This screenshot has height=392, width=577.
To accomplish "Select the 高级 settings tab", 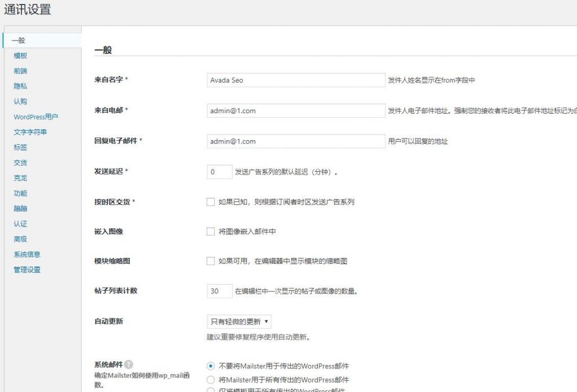I will (x=20, y=239).
